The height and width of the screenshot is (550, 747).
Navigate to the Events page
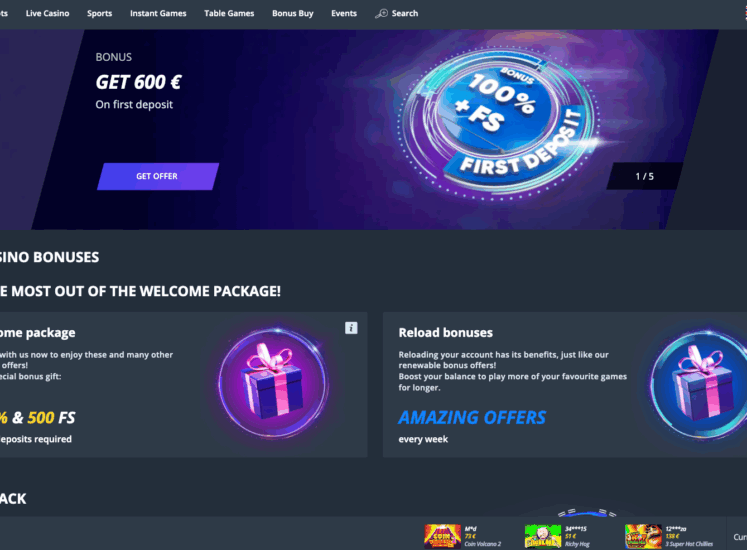point(344,13)
